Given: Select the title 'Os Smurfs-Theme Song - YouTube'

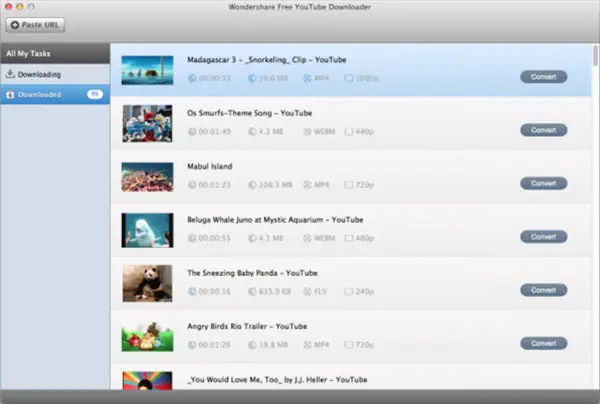Looking at the screenshot, I should 249,113.
